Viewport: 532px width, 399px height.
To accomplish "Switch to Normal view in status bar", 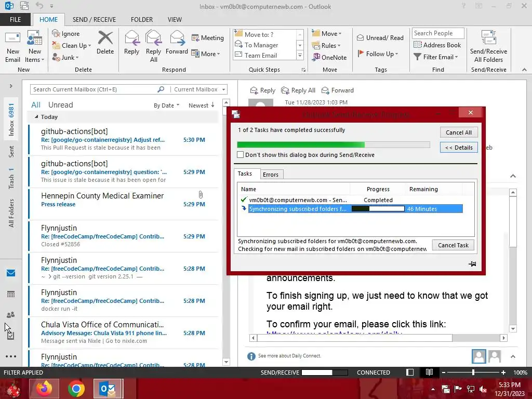I will click(410, 372).
